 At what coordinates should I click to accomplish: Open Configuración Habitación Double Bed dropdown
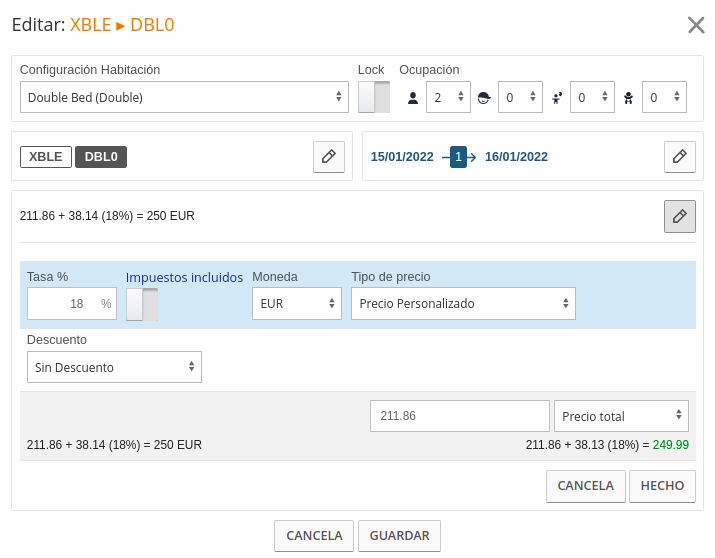(x=184, y=97)
